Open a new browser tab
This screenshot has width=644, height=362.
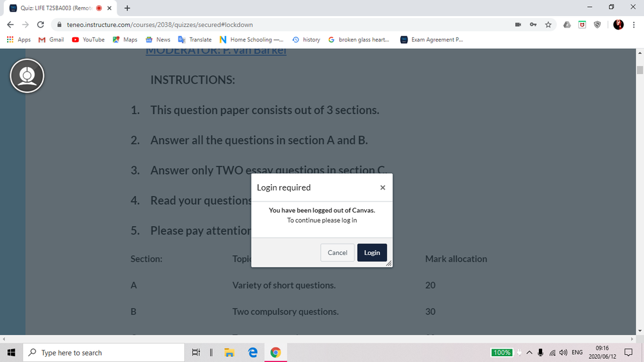(127, 8)
